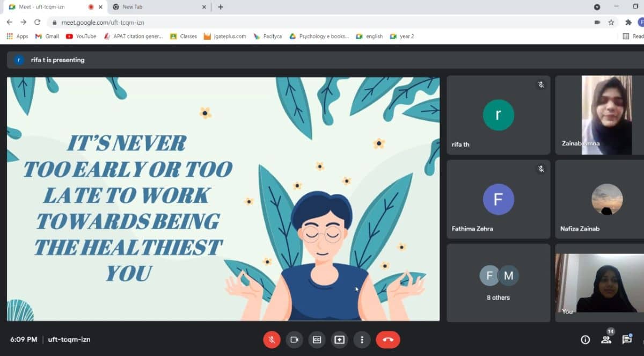Unmute the microphone in the call bar

(x=272, y=339)
